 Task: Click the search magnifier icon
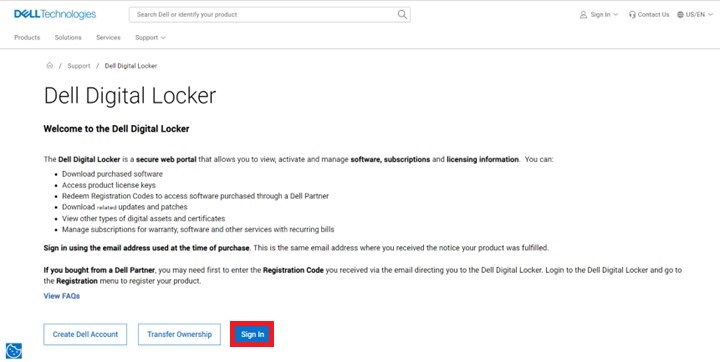tap(402, 14)
